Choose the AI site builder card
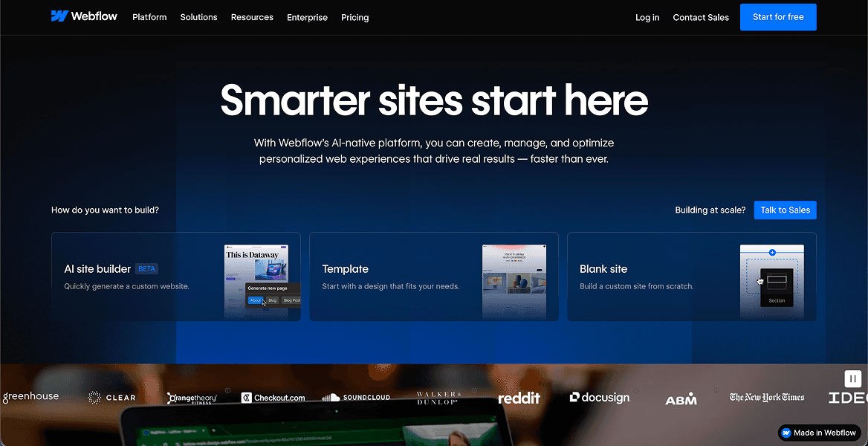The width and height of the screenshot is (868, 446). point(176,277)
